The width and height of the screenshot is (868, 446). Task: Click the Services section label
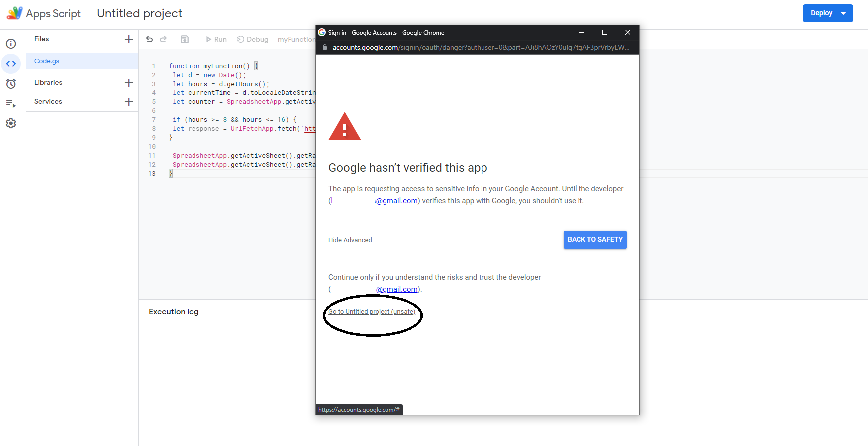(48, 102)
